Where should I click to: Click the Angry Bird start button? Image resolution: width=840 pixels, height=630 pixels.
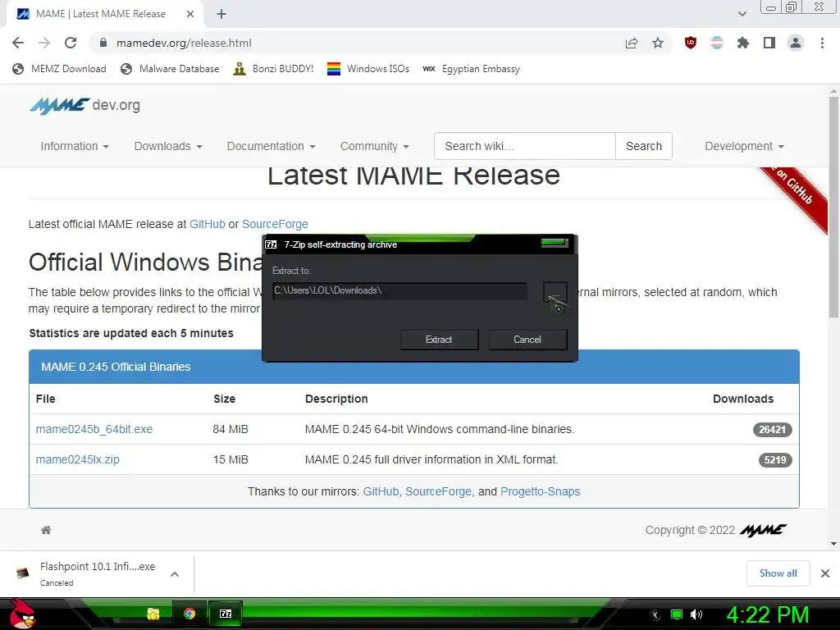[x=22, y=614]
